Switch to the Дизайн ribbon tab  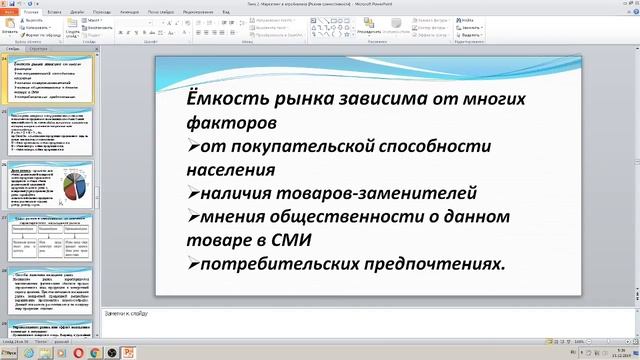pyautogui.click(x=77, y=12)
